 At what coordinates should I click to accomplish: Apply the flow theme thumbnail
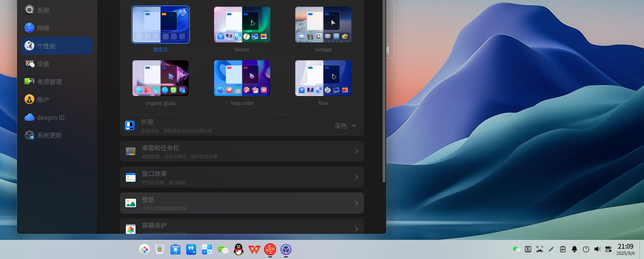click(323, 78)
